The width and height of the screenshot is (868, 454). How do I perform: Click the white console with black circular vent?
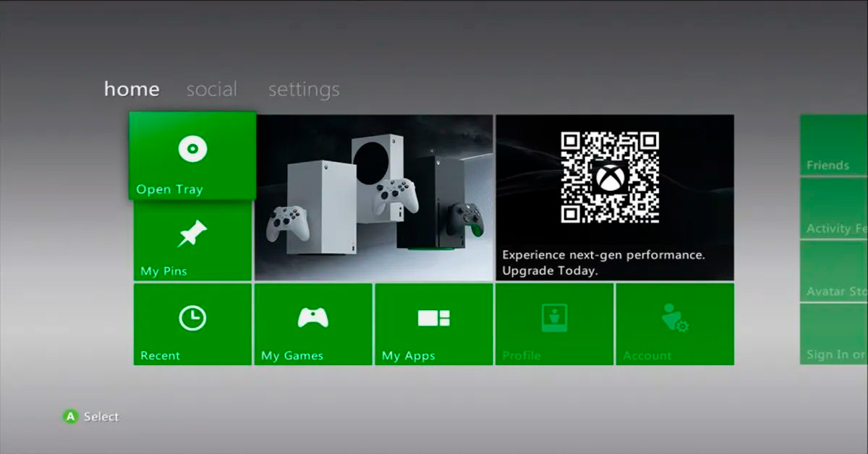tap(377, 174)
